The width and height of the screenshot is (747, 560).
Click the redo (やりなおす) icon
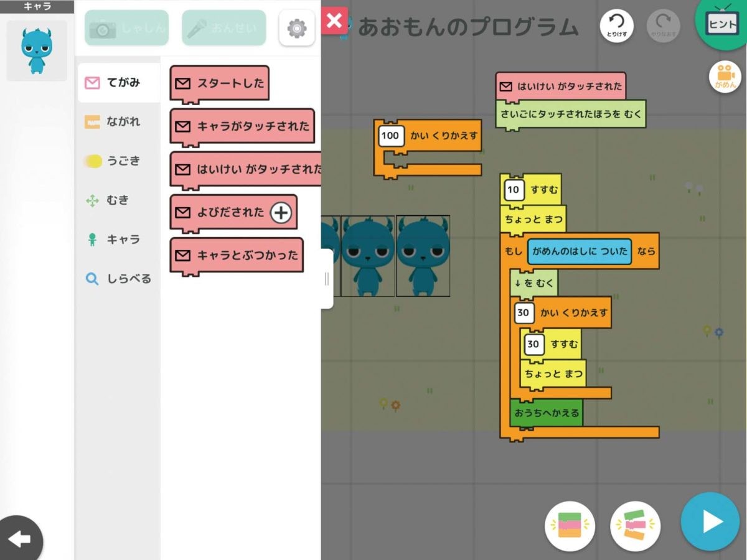[x=663, y=26]
